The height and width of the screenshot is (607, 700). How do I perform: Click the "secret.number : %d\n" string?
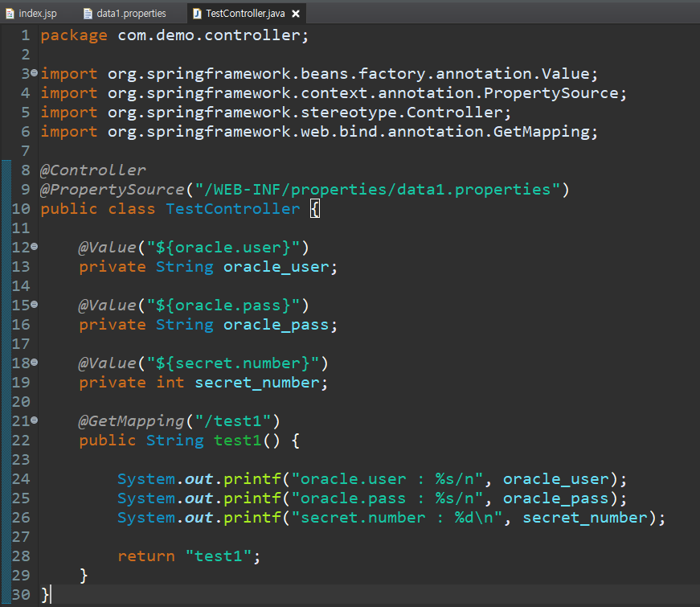click(396, 518)
